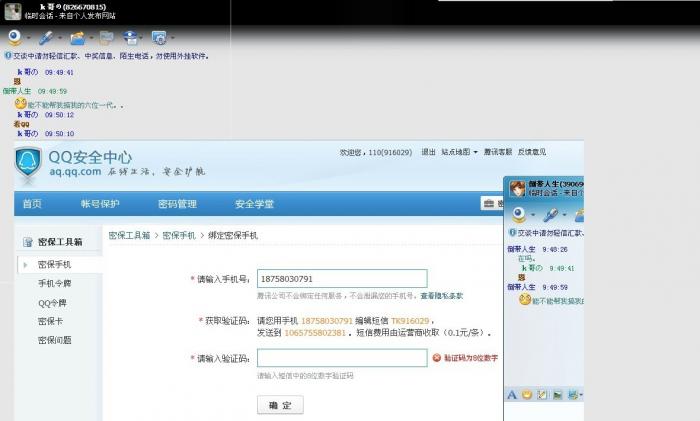The height and width of the screenshot is (421, 700).
Task: Click the 傲带人生 avatar in the small chat window
Action: (x=517, y=188)
